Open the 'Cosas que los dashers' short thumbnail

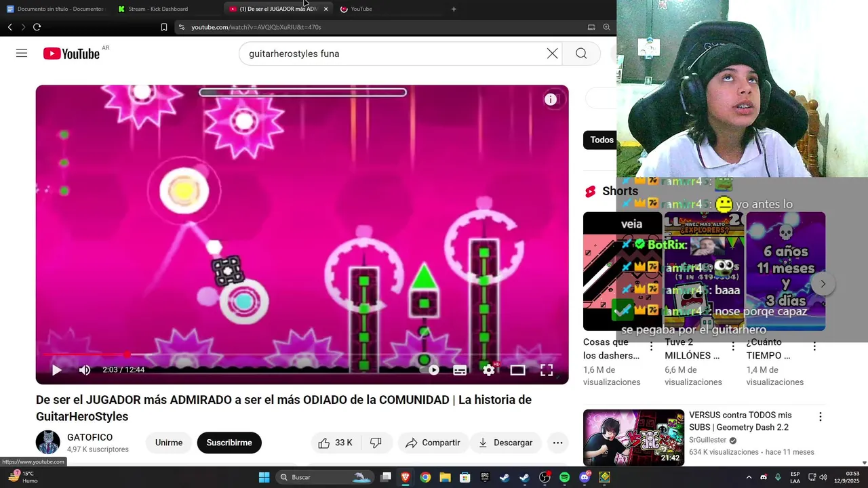click(623, 271)
